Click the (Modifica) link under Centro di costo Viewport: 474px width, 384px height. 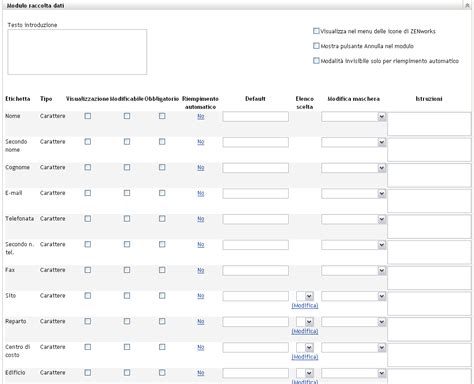tap(305, 357)
